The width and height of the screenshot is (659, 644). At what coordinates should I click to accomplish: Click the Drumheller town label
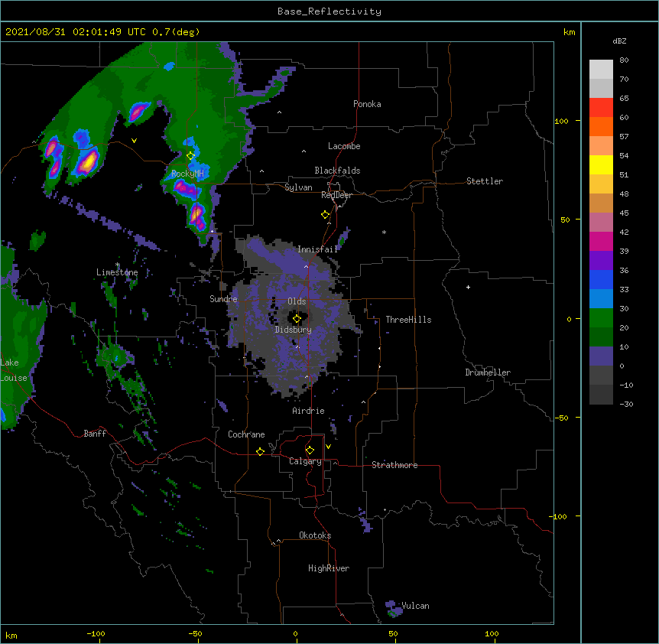pos(488,372)
